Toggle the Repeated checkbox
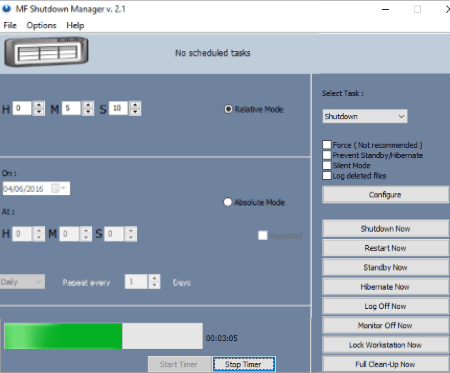 point(263,235)
